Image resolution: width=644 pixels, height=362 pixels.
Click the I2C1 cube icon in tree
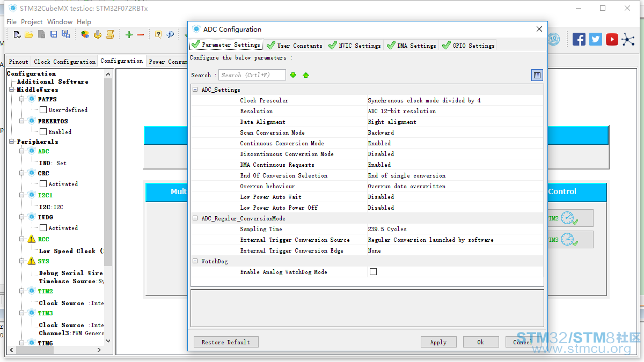[x=32, y=195]
